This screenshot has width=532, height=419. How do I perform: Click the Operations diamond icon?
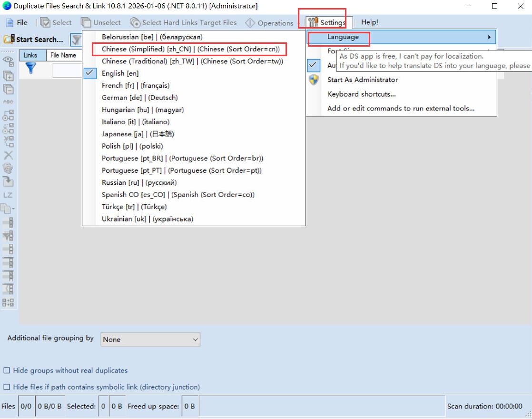250,23
